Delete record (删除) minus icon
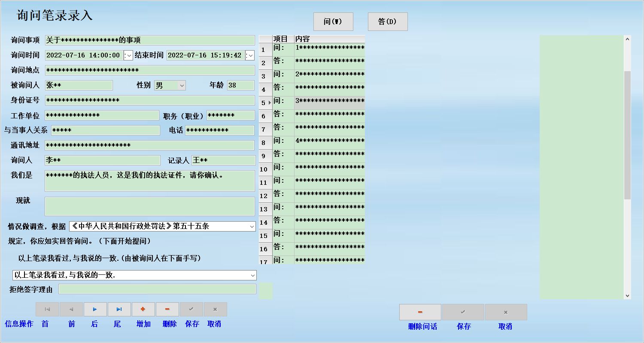The height and width of the screenshot is (343, 644). tap(167, 309)
